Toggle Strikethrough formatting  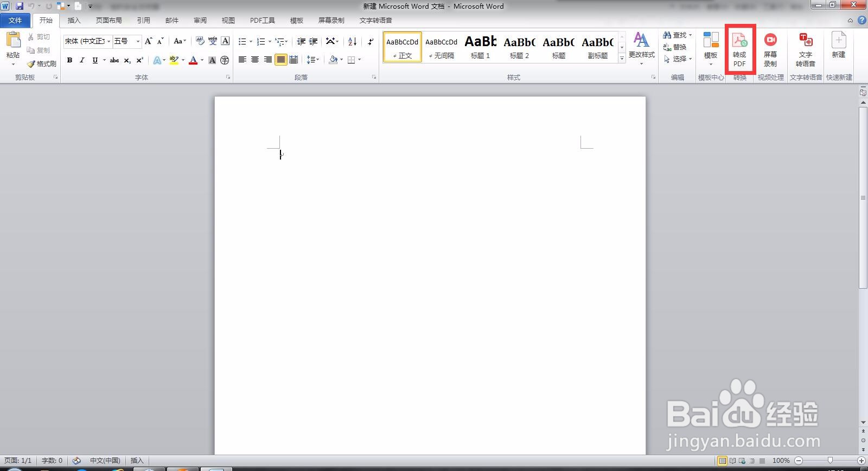coord(114,60)
